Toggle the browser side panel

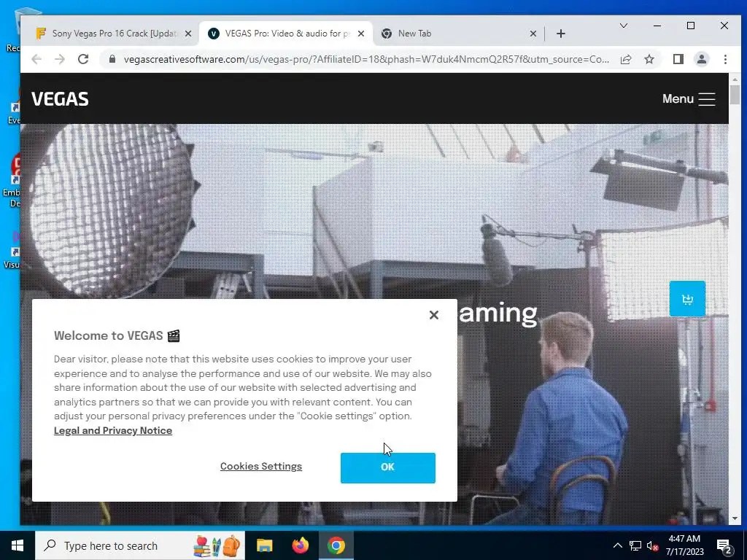[678, 59]
